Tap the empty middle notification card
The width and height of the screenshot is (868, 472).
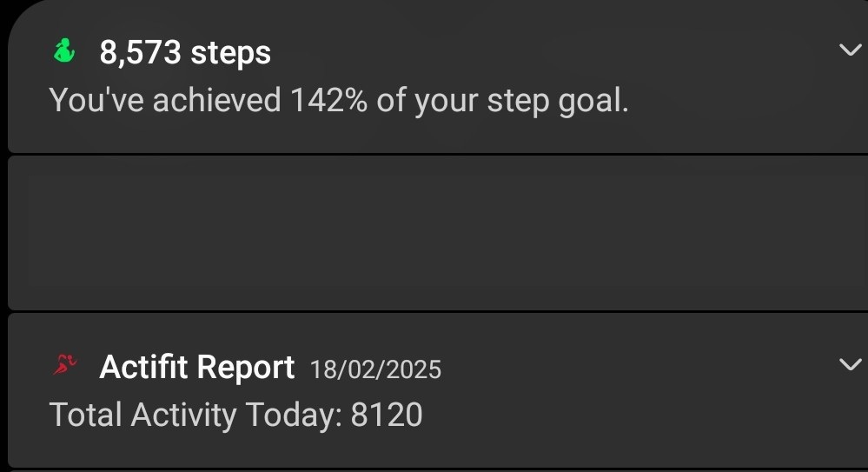pyautogui.click(x=437, y=233)
